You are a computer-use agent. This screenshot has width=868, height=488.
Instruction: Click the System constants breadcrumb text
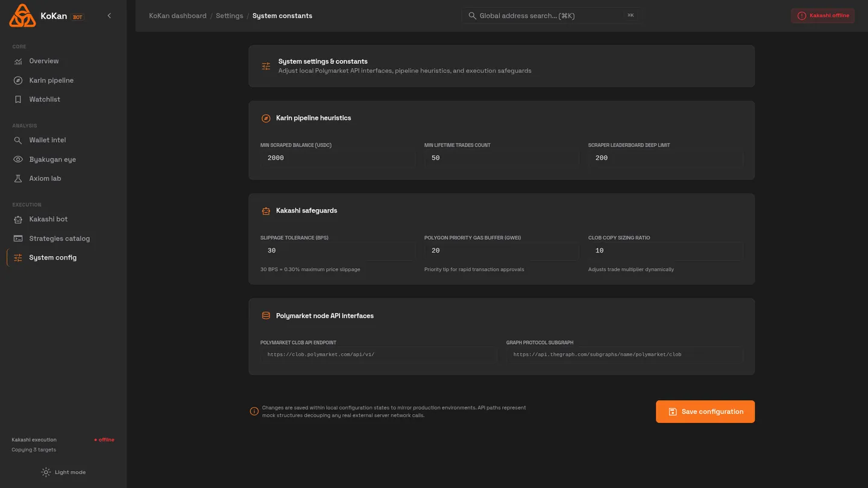coord(282,16)
